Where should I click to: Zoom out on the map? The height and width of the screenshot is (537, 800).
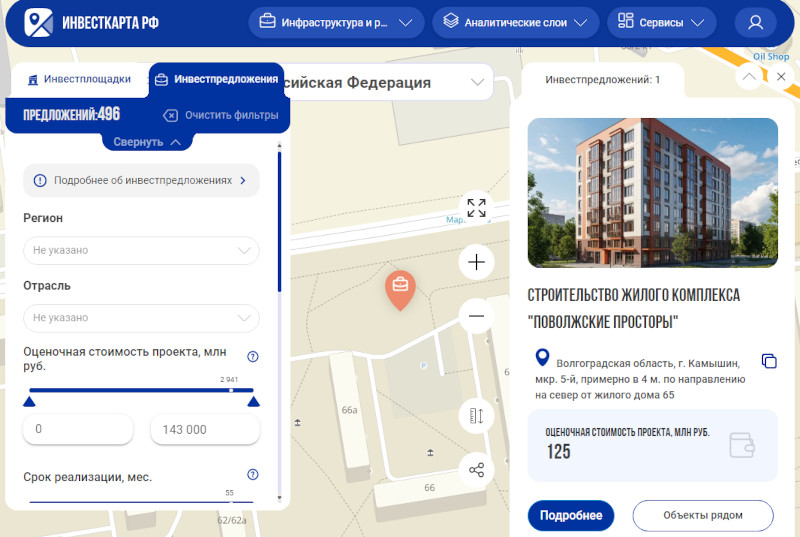point(476,316)
